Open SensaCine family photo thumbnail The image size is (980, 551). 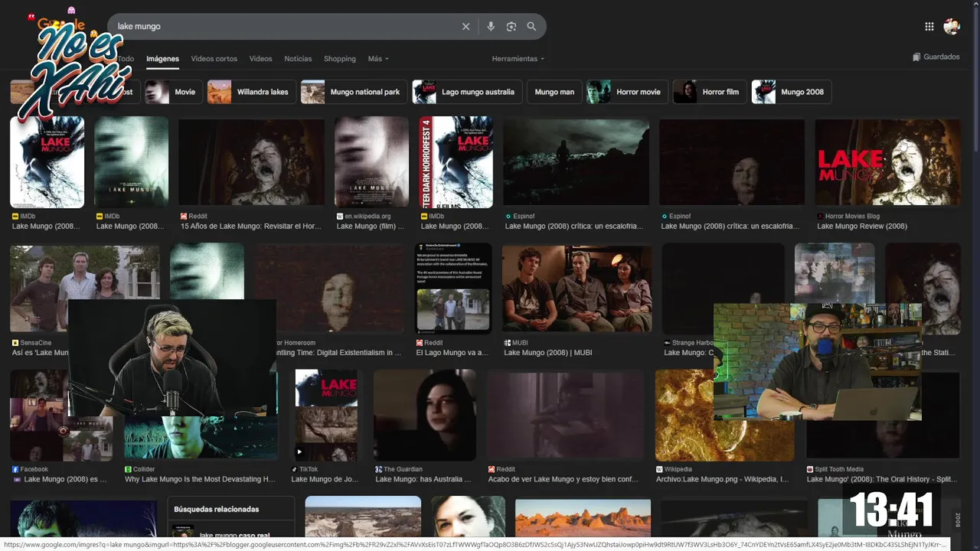click(x=84, y=272)
